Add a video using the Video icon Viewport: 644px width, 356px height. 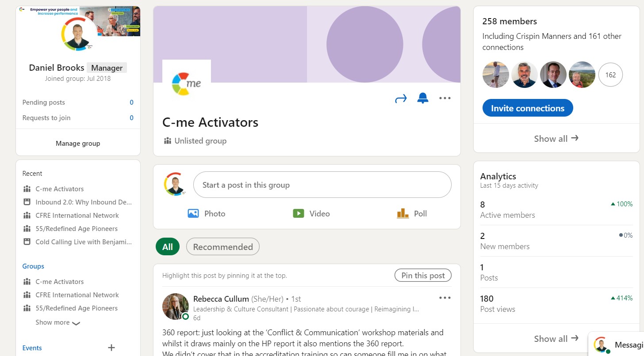click(x=299, y=213)
